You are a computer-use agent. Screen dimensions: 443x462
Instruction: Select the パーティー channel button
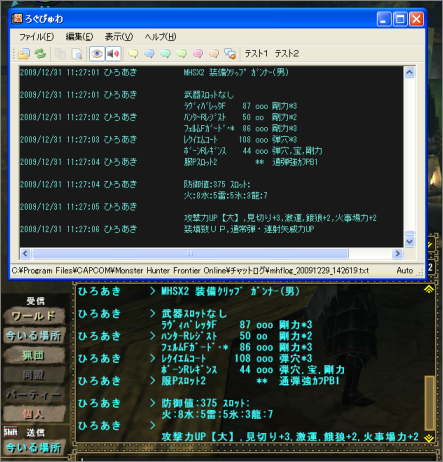coord(34,395)
